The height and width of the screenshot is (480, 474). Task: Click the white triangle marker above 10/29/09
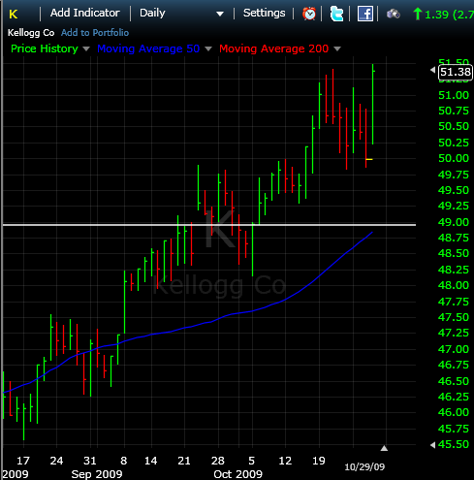384,448
